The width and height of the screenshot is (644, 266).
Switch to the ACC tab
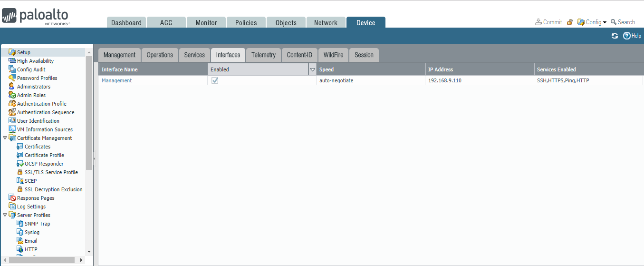pos(166,22)
